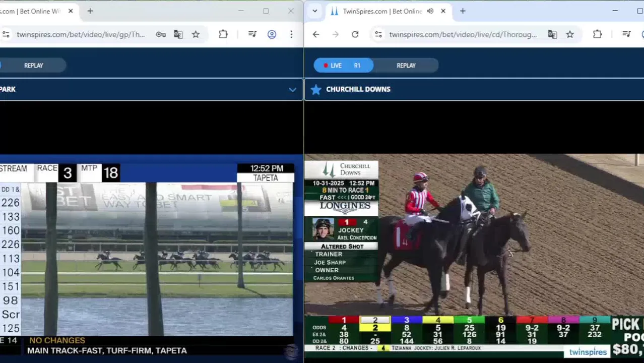Open media controls icon in the right window
Viewport: 644px width, 363px height.
click(626, 34)
